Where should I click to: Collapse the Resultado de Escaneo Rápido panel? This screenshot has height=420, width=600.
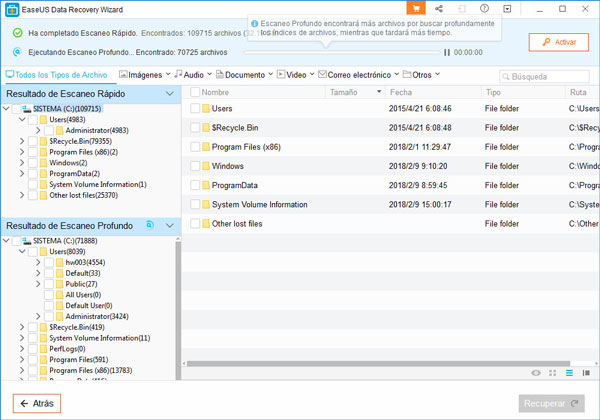pyautogui.click(x=170, y=94)
